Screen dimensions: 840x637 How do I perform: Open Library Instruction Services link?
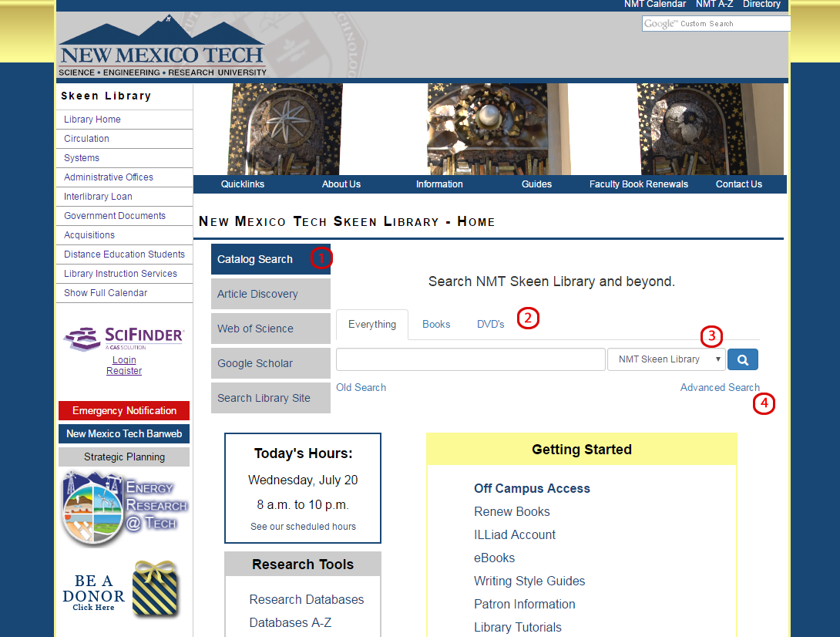point(120,274)
